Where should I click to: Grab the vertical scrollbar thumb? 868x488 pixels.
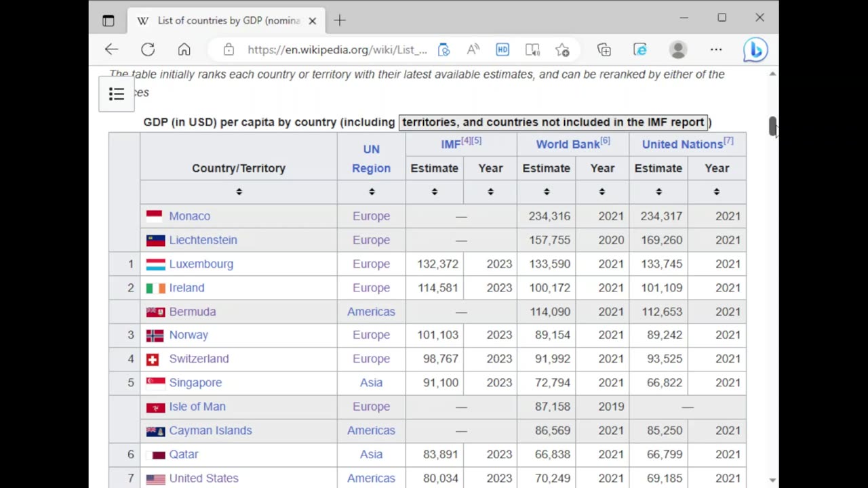[x=772, y=126]
